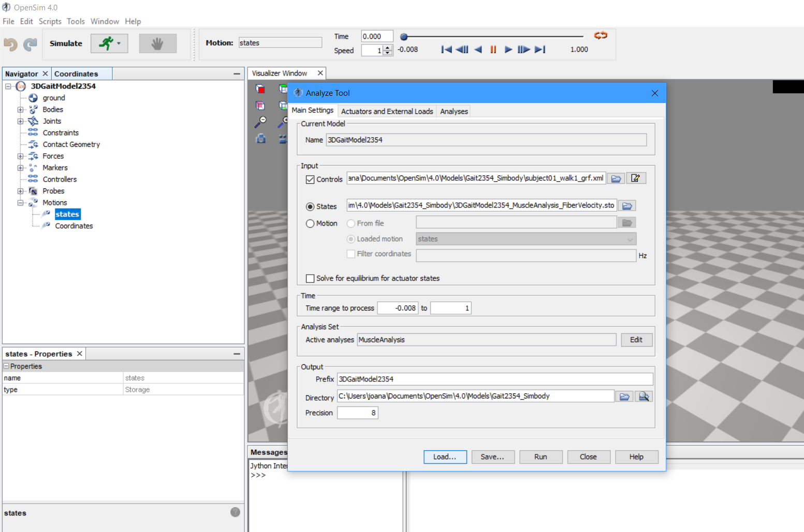Browse for output directory folder icon
804x532 pixels.
624,396
